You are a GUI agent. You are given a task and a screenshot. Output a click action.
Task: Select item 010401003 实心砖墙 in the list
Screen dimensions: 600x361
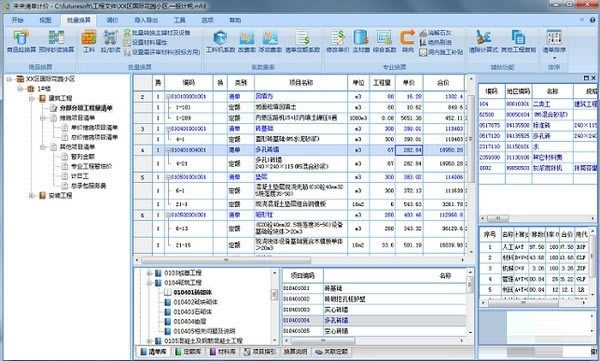374,309
